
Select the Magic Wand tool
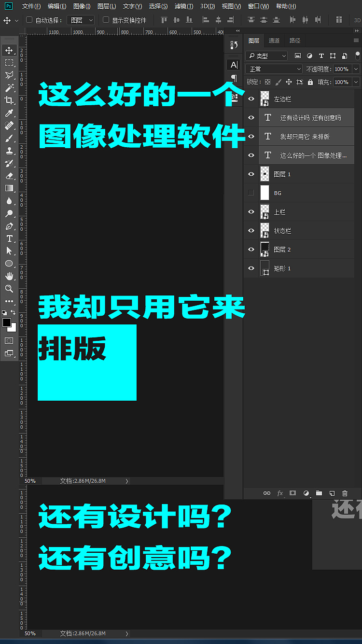pyautogui.click(x=9, y=88)
